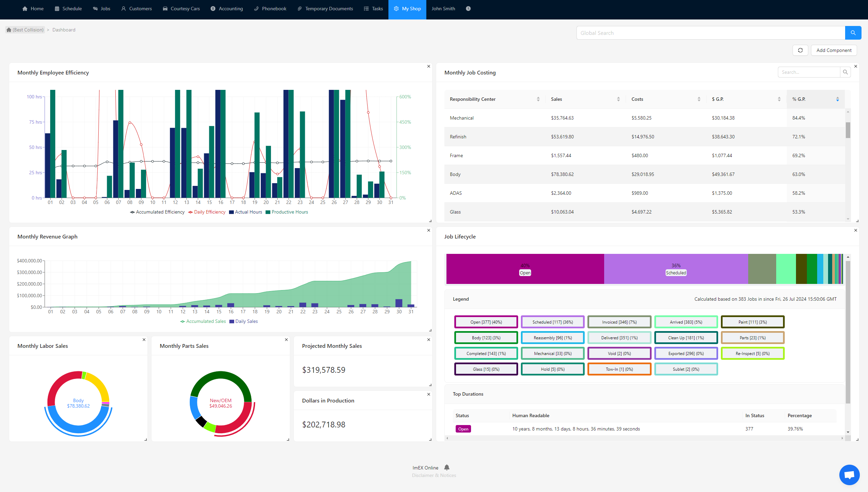Open the Schedule page
Screen dimensions: 868x492
click(68, 9)
